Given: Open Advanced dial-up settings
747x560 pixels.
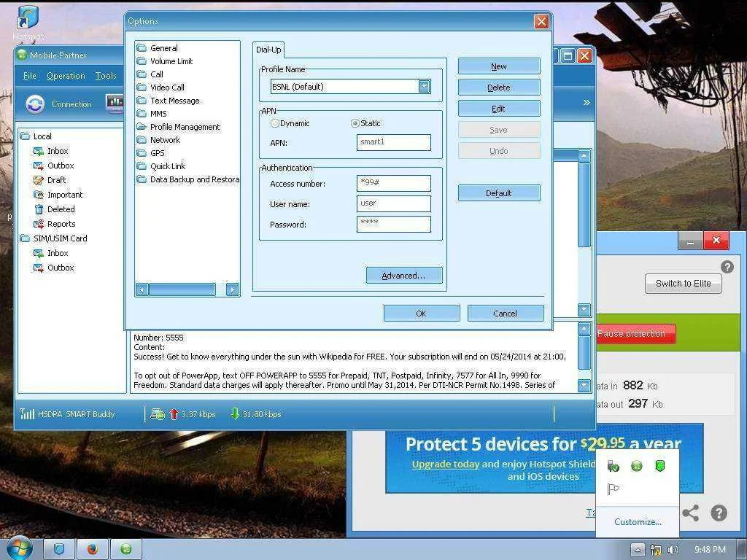Looking at the screenshot, I should tap(404, 276).
